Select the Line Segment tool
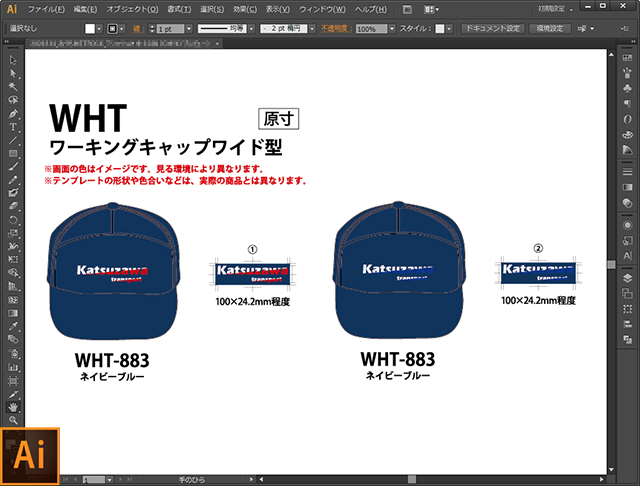This screenshot has width=640, height=486. [x=13, y=140]
